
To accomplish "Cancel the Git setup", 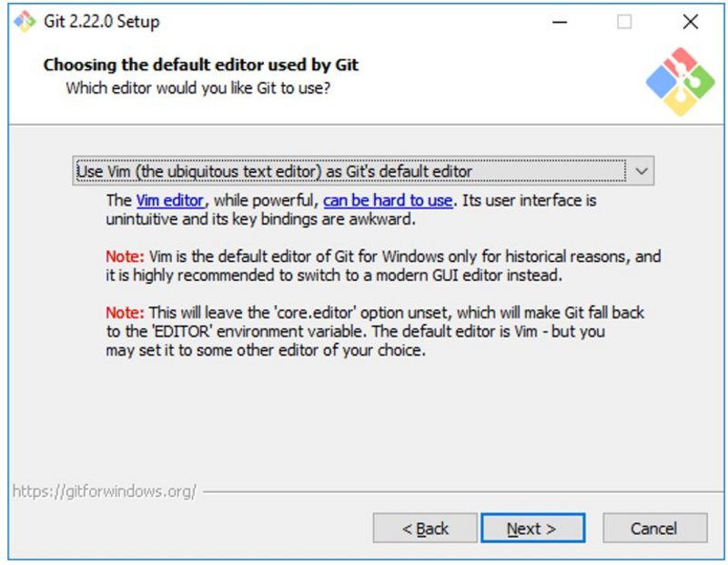I will coord(654,529).
